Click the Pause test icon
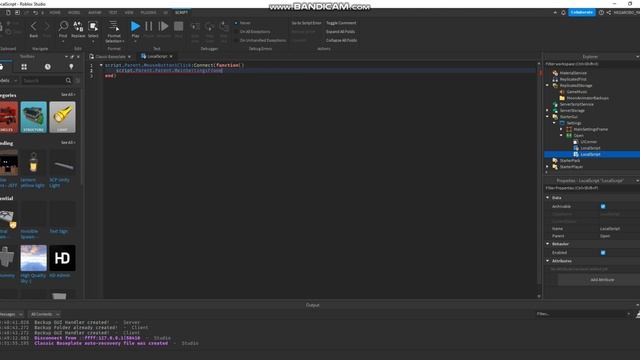Image resolution: width=640 pixels, height=360 pixels. tap(149, 27)
